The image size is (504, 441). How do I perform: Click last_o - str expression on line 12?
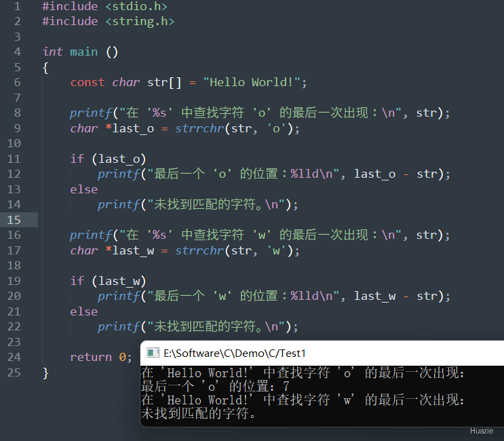[395, 174]
